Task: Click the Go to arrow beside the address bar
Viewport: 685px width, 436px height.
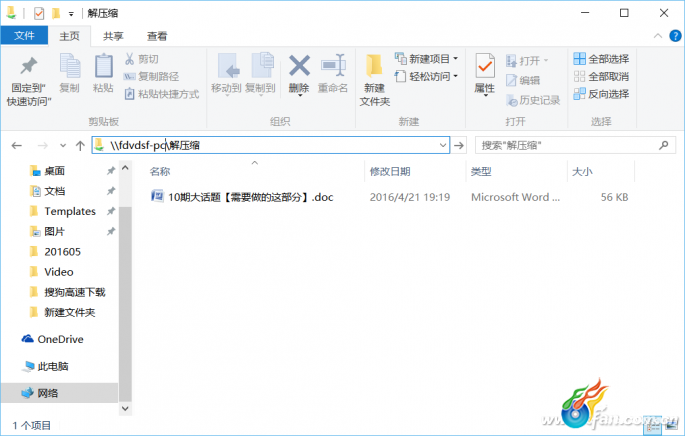Action: 459,145
